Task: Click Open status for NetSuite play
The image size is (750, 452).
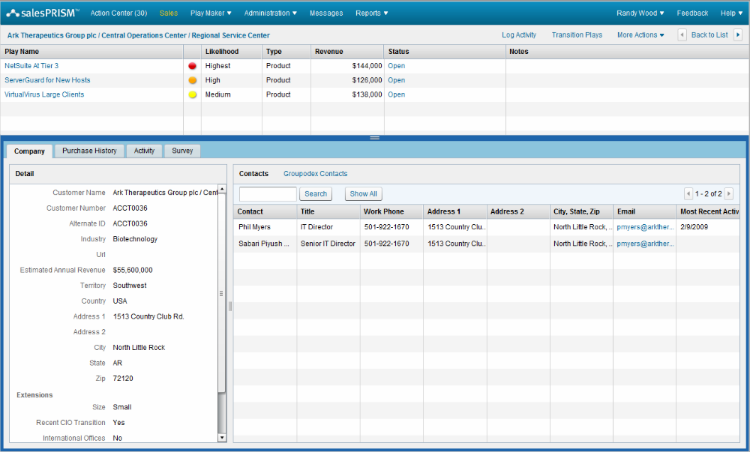Action: coord(397,66)
